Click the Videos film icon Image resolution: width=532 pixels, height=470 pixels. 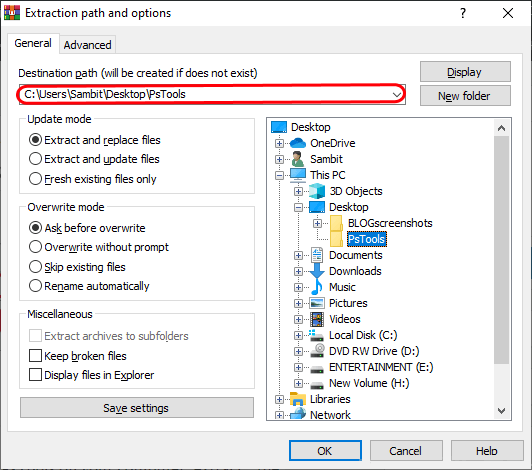point(317,319)
